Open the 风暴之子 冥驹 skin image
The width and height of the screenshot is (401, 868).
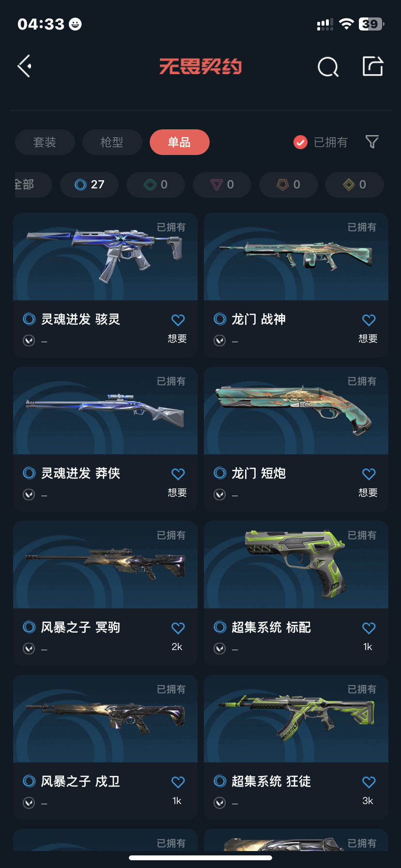tap(105, 565)
